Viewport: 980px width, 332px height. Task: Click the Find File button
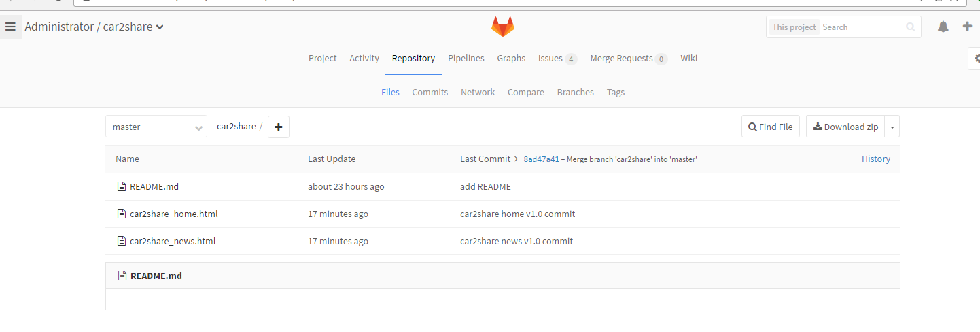pyautogui.click(x=770, y=127)
